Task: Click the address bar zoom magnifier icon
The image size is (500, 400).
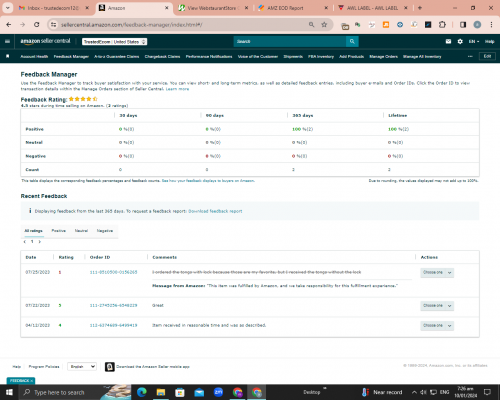Action: (311, 25)
